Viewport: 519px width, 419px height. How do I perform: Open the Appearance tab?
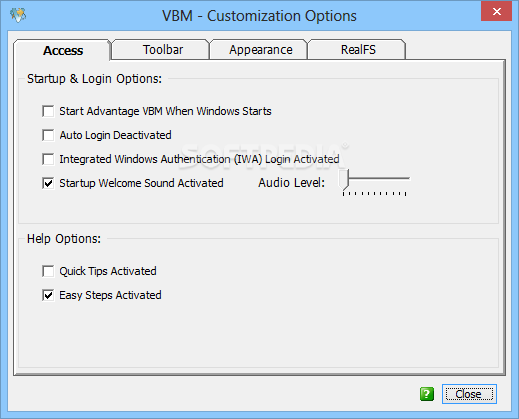(x=259, y=50)
